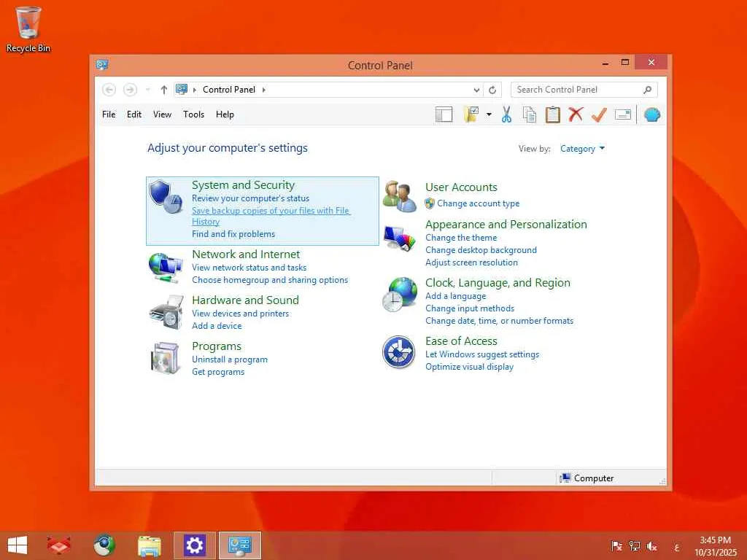This screenshot has height=560, width=747.
Task: Click Uninstall a program
Action: coord(230,359)
